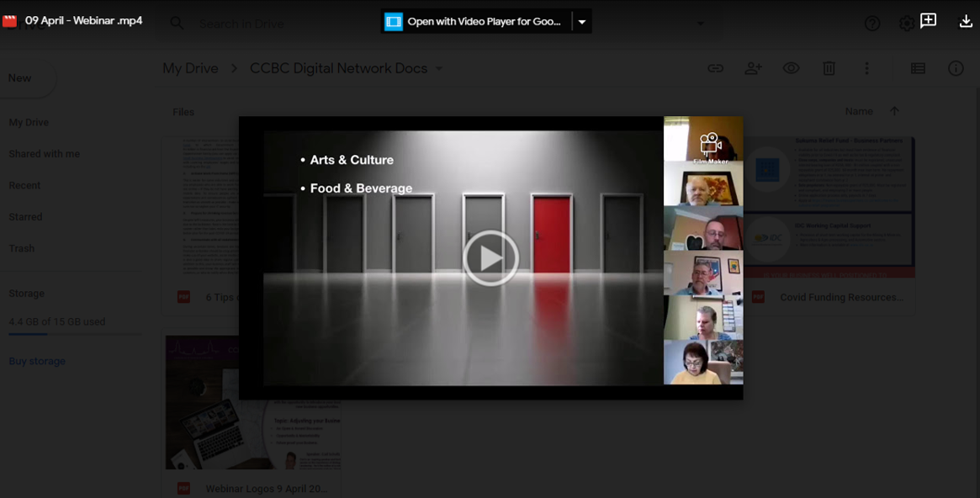This screenshot has width=980, height=498.
Task: Expand the Open with dropdown arrow
Action: [x=581, y=22]
